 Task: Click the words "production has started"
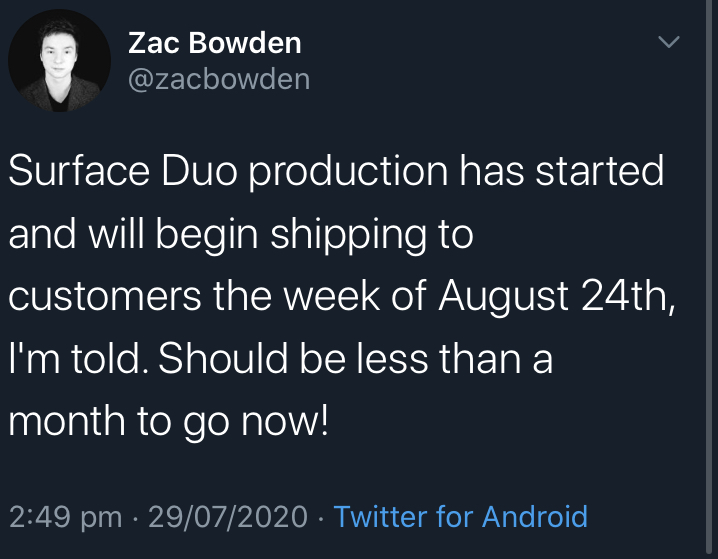pos(457,171)
